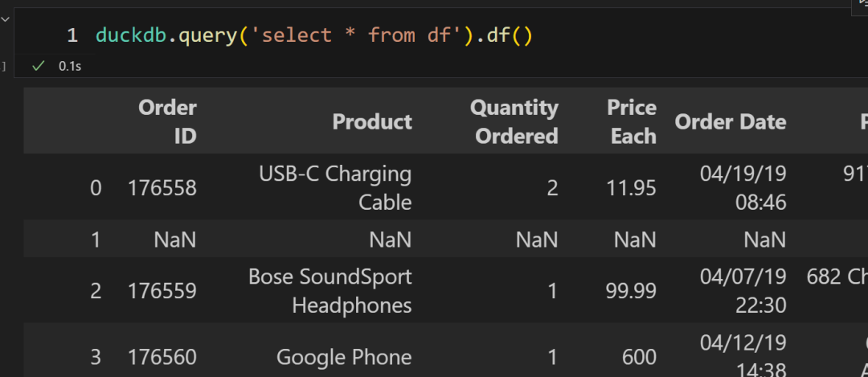This screenshot has width=868, height=377.
Task: Click the USB-C Charging Cable cell
Action: pyautogui.click(x=335, y=187)
